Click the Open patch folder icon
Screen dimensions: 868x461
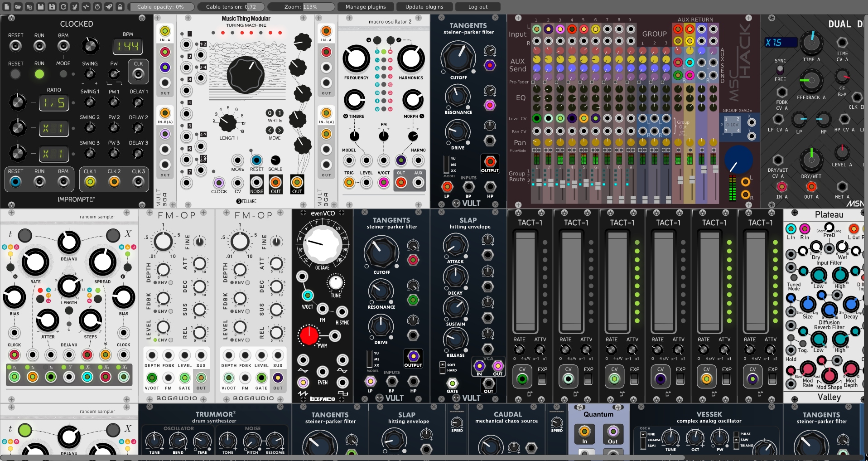(x=18, y=7)
